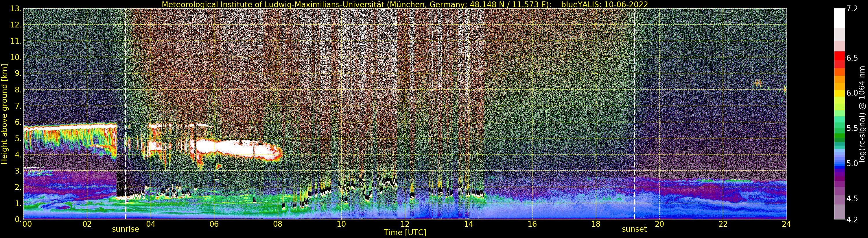
Task: Select the "sunrise" label below the axis
Action: coord(125,229)
